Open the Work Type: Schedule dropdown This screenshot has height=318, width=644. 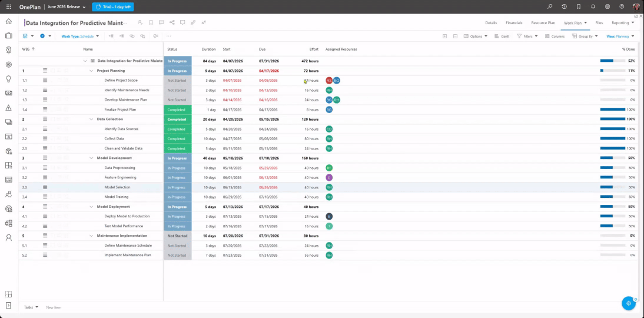pyautogui.click(x=80, y=36)
